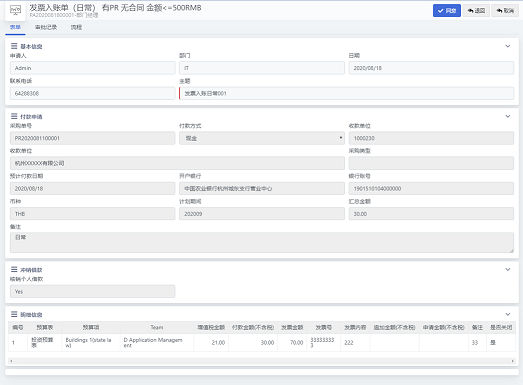Click the 主题 field with 发票入账日常001
This screenshot has height=385, width=523.
point(346,93)
